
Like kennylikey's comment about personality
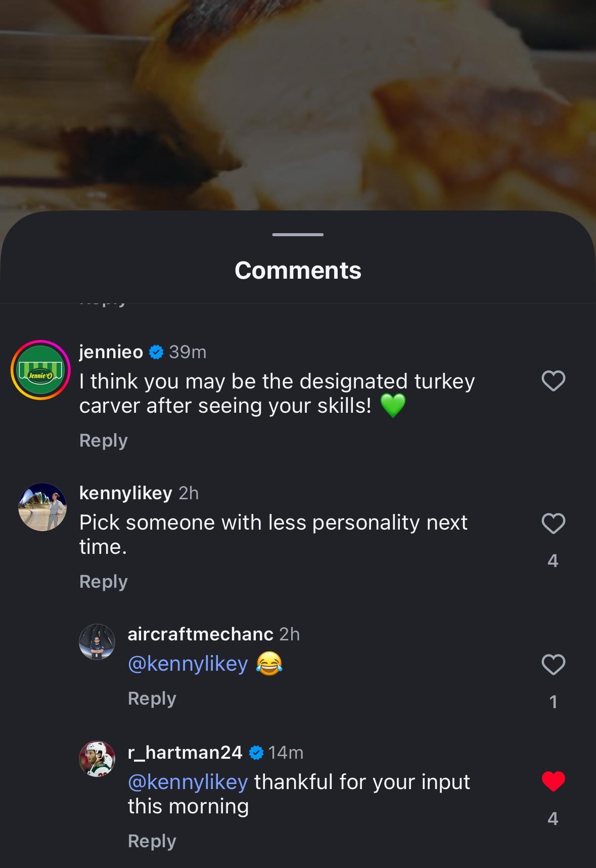click(553, 524)
